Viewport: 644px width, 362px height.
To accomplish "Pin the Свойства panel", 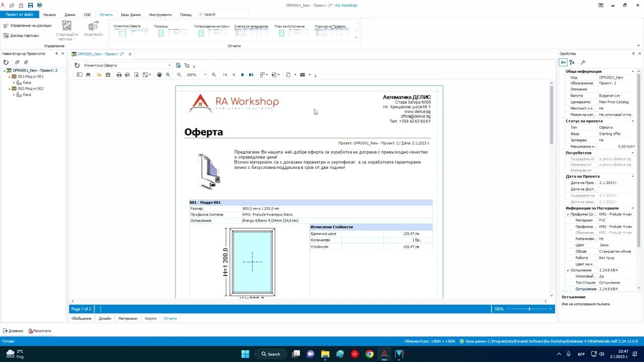I will tap(633, 53).
